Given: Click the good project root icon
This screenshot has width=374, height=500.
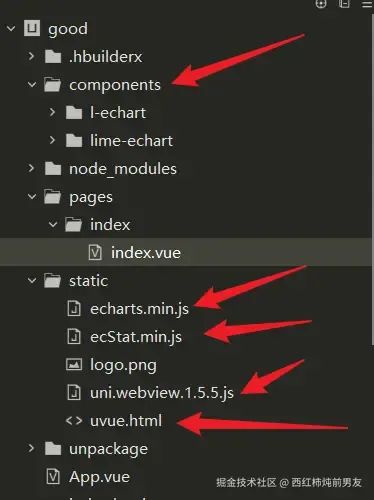Looking at the screenshot, I should [x=32, y=28].
